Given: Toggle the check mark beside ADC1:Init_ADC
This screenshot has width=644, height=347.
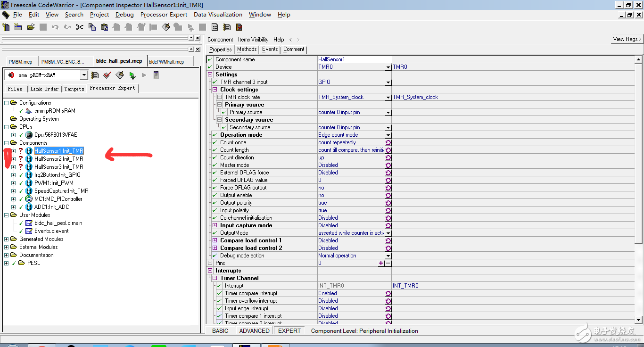Looking at the screenshot, I should (21, 207).
